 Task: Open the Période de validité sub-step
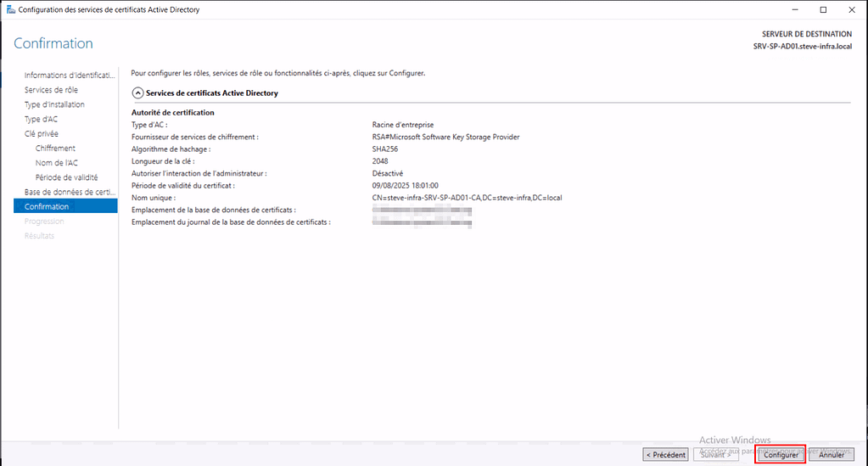pos(66,177)
